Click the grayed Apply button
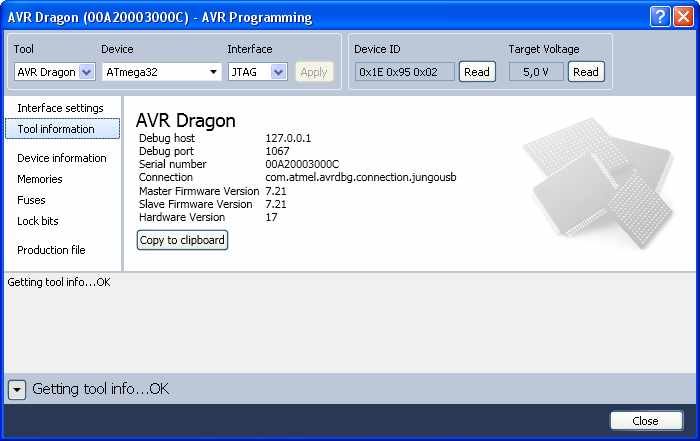The width and height of the screenshot is (700, 441). tap(314, 72)
